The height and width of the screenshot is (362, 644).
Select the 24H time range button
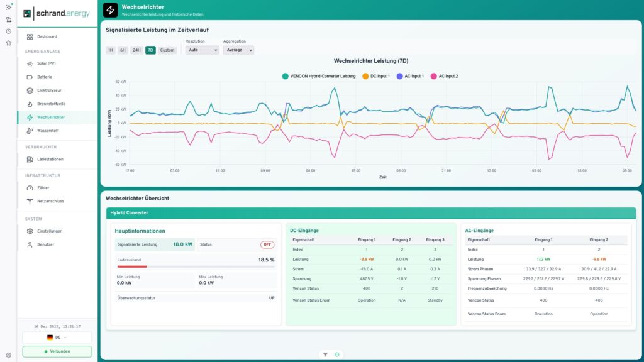[x=136, y=50]
